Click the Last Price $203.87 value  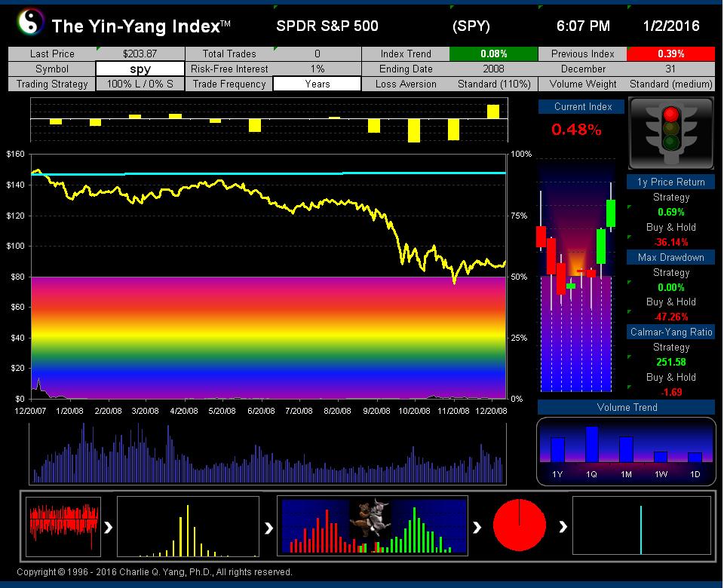(140, 54)
